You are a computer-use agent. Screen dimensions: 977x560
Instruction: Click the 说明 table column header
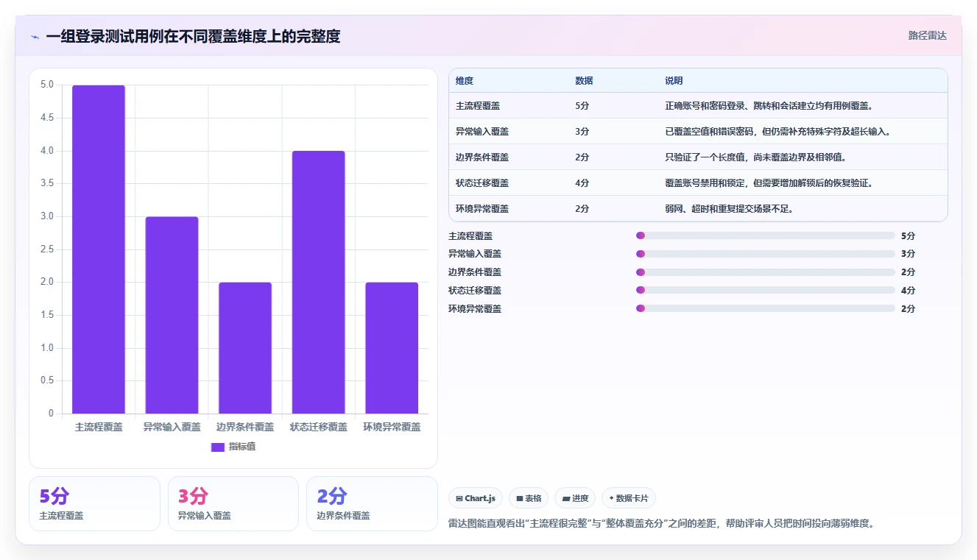point(674,80)
